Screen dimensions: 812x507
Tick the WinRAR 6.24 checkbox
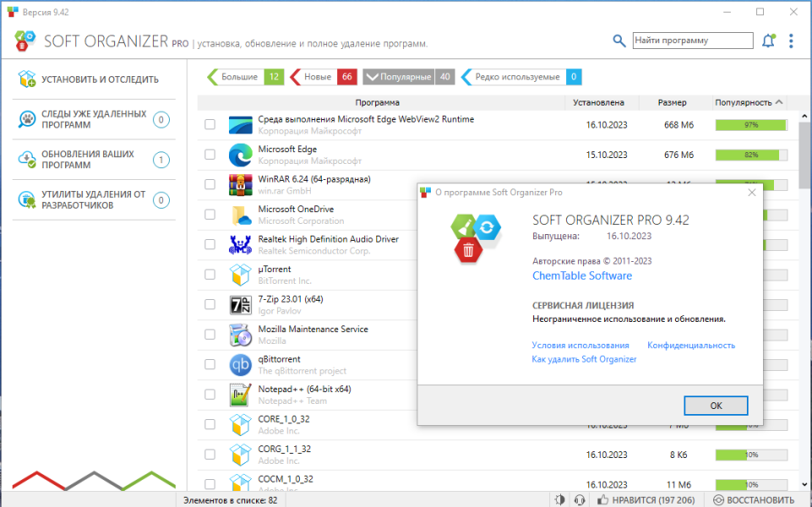[x=210, y=184]
